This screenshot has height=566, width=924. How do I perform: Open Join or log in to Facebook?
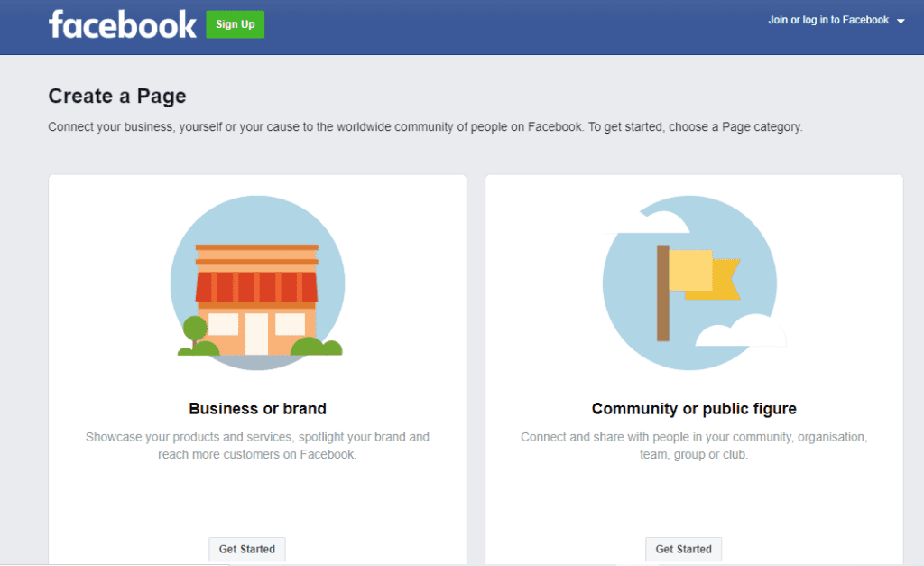pyautogui.click(x=828, y=20)
